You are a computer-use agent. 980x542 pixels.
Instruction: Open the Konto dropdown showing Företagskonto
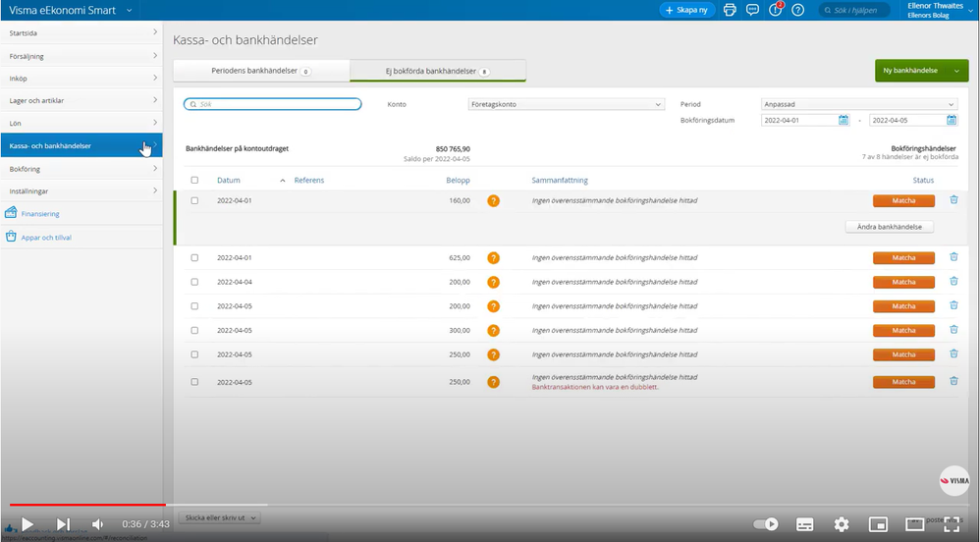click(x=567, y=104)
